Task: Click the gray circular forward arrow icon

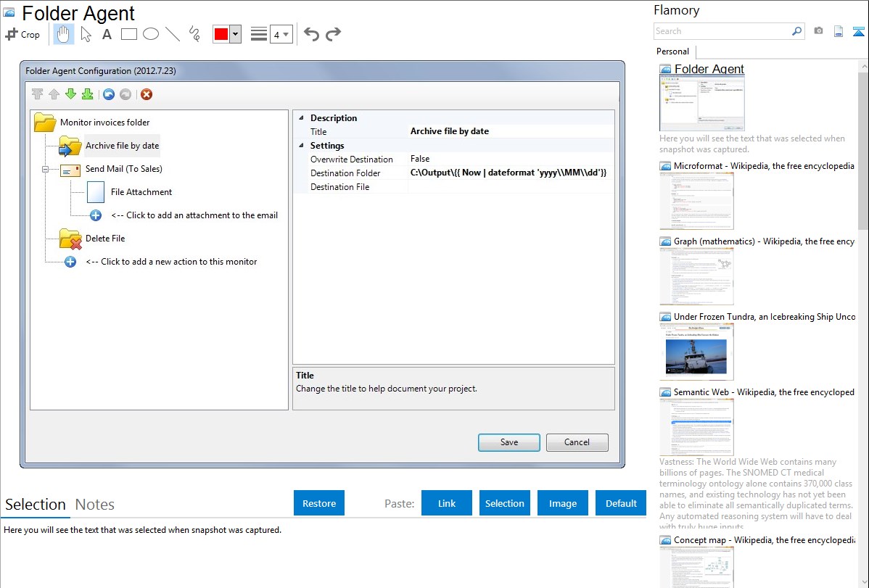Action: [125, 94]
